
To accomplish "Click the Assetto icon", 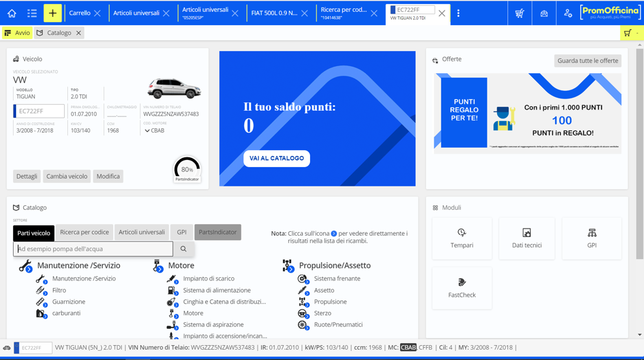I will [303, 291].
